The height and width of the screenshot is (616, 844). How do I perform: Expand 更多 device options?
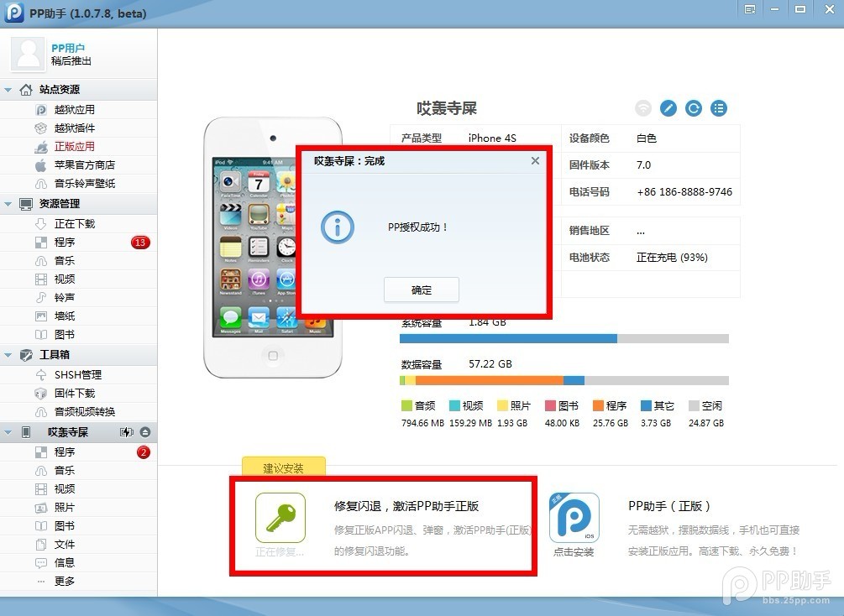pos(64,581)
